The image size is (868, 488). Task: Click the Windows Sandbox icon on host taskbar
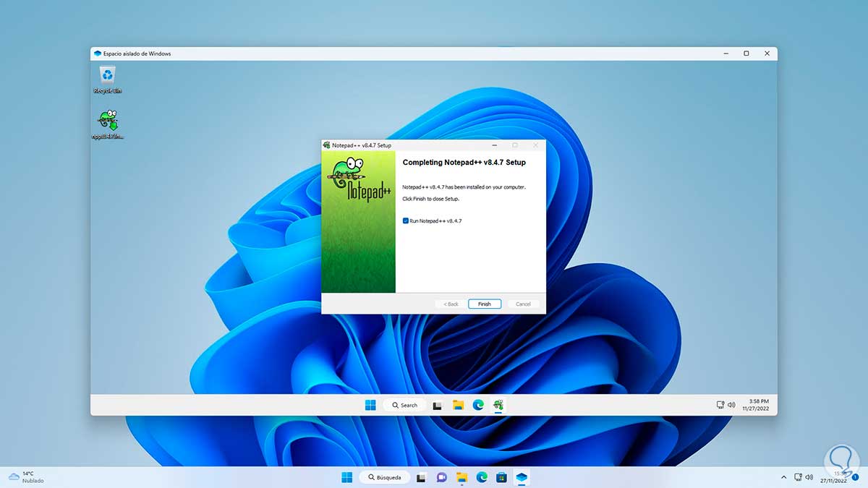click(x=522, y=477)
